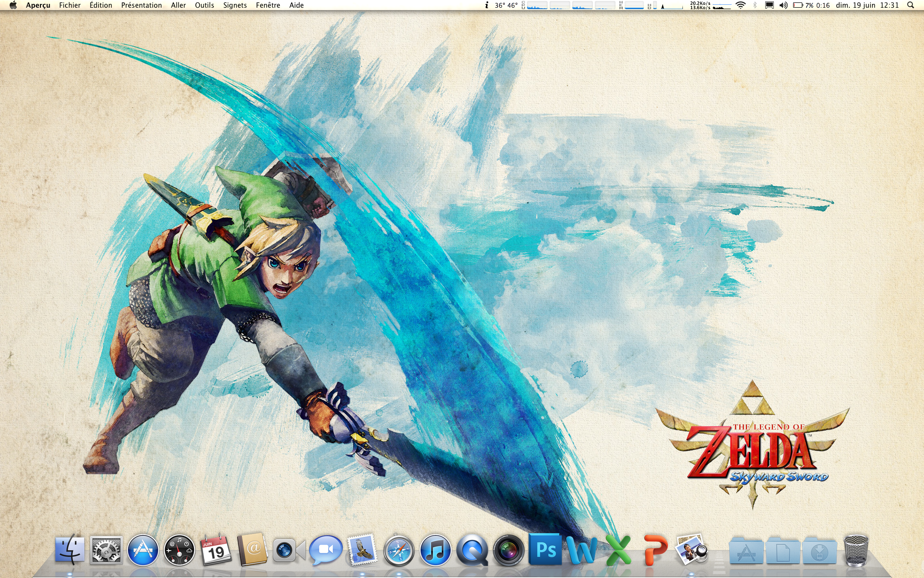Open the Trash
This screenshot has width=924, height=578.
(x=856, y=550)
